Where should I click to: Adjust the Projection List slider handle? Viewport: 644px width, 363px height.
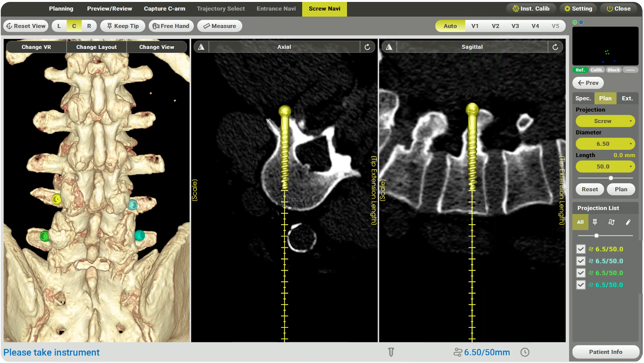point(596,235)
